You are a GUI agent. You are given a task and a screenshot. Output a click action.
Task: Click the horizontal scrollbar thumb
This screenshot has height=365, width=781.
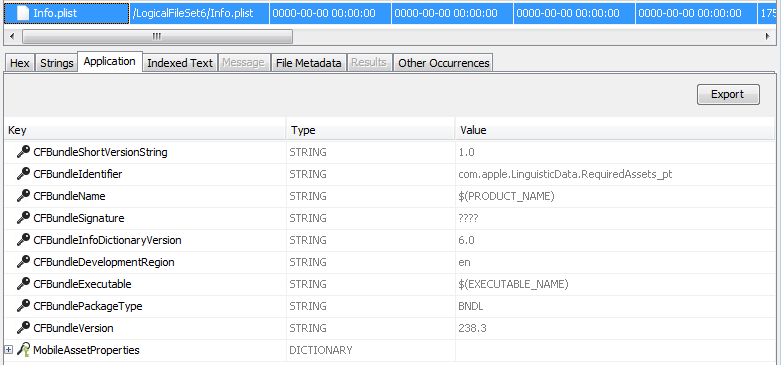pos(157,36)
